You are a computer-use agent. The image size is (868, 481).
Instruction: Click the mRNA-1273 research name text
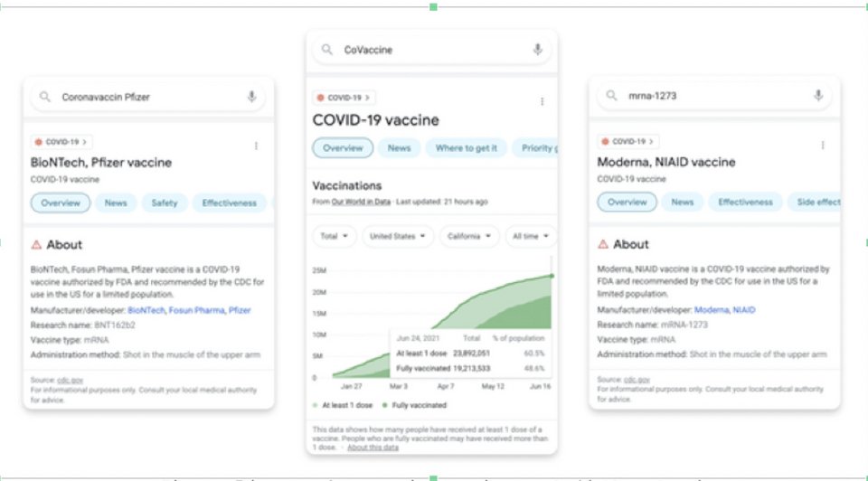coord(684,325)
